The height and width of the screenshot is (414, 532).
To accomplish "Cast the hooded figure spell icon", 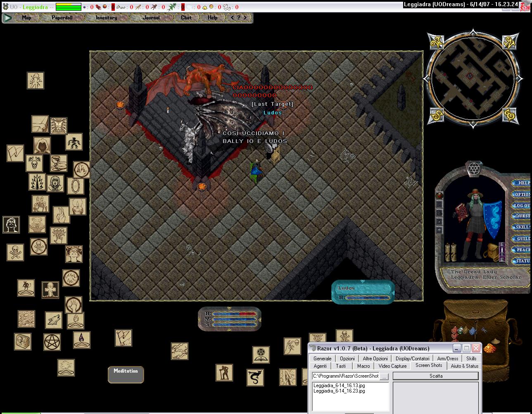I will (x=42, y=146).
